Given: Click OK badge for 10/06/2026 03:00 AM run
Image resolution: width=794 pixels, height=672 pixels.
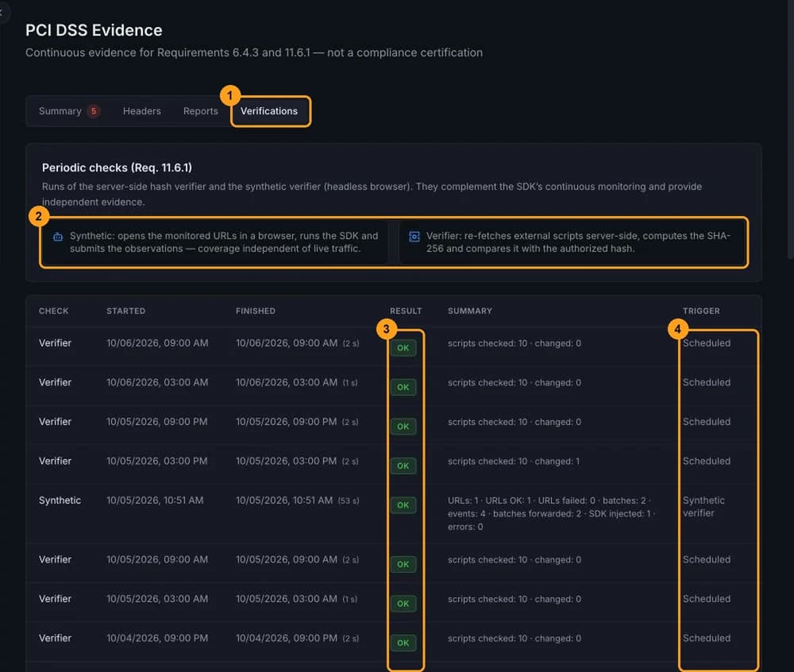Looking at the screenshot, I should point(403,387).
